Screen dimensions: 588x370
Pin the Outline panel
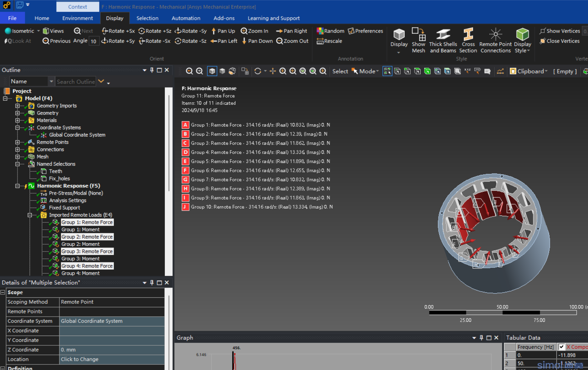pos(152,70)
